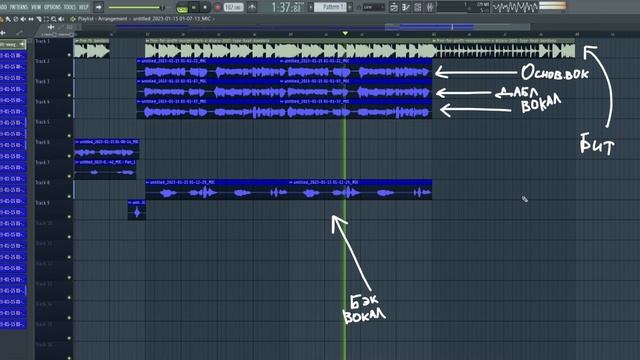Mute Track 1 using its green dot

pyautogui.click(x=69, y=55)
